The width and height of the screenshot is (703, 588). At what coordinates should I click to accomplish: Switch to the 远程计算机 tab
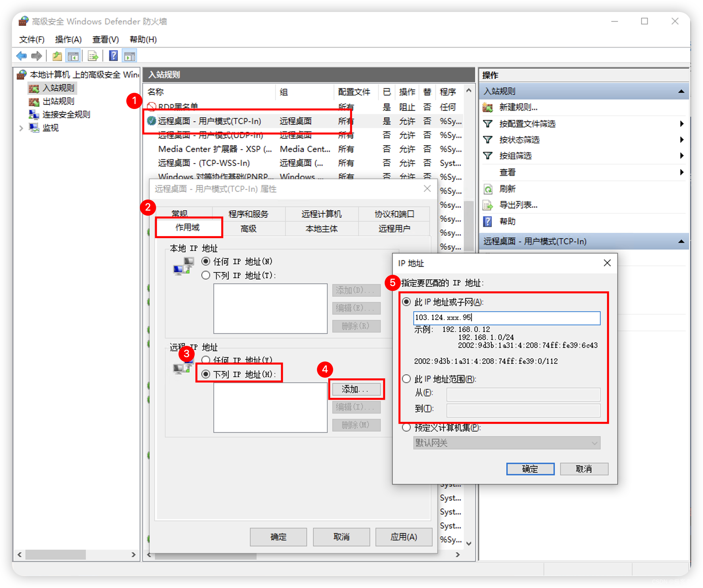322,214
